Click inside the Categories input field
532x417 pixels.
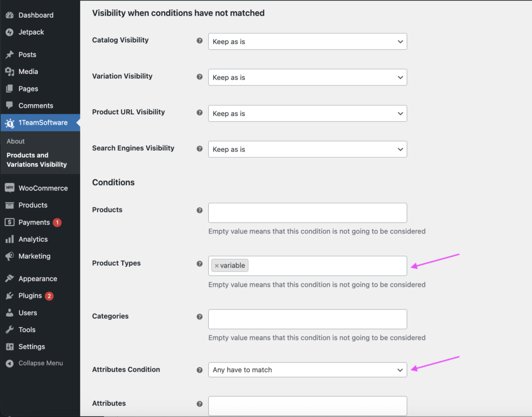click(307, 319)
